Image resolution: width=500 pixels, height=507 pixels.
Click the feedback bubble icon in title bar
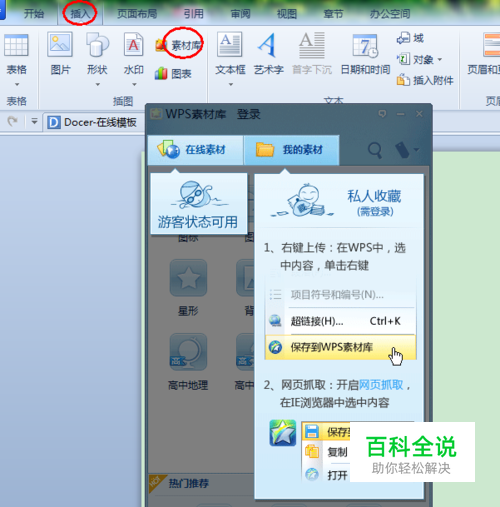coord(382,114)
